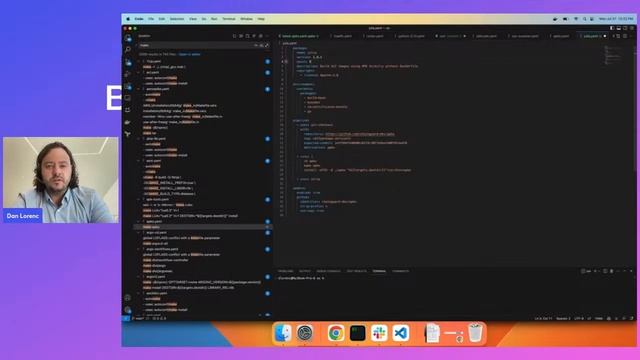Click 'UTF-8' encoding in status bar

coord(579,318)
